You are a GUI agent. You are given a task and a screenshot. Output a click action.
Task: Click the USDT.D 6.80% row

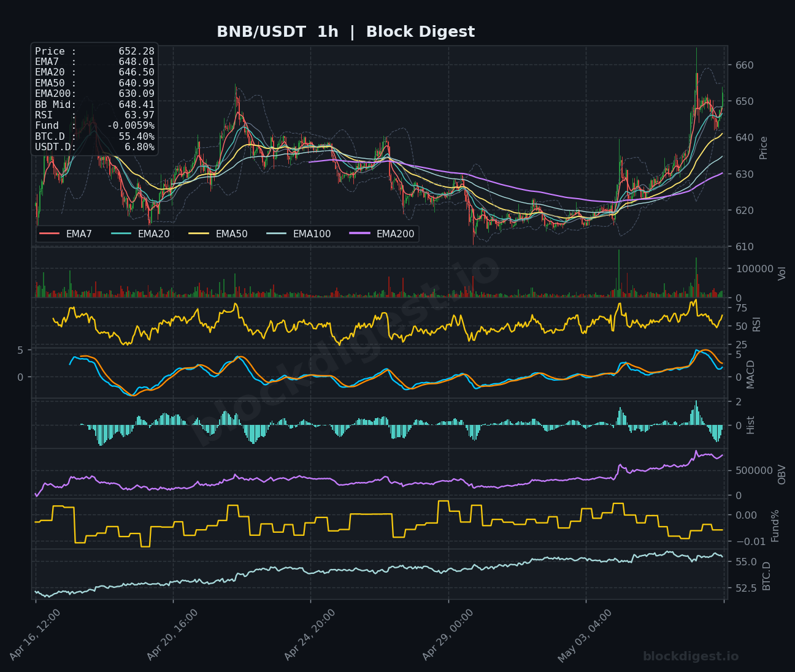click(x=94, y=147)
